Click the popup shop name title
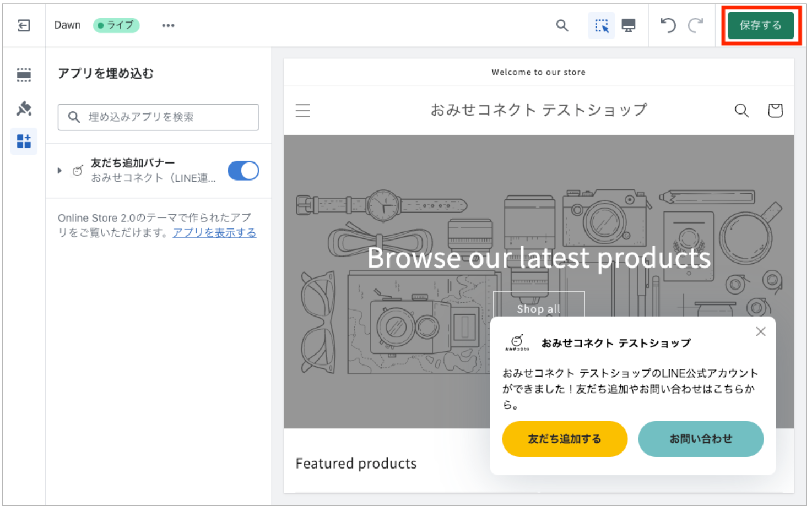This screenshot has width=812, height=512. click(x=616, y=344)
